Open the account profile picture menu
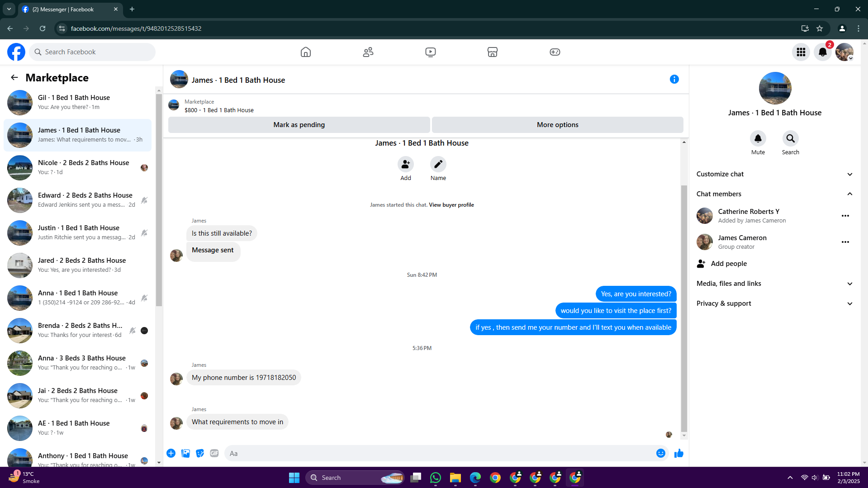Image resolution: width=868 pixels, height=488 pixels. click(844, 52)
